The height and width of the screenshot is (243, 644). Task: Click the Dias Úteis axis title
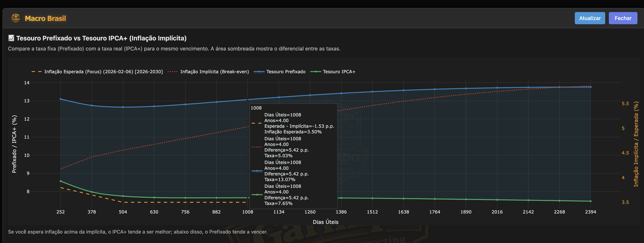(325, 222)
